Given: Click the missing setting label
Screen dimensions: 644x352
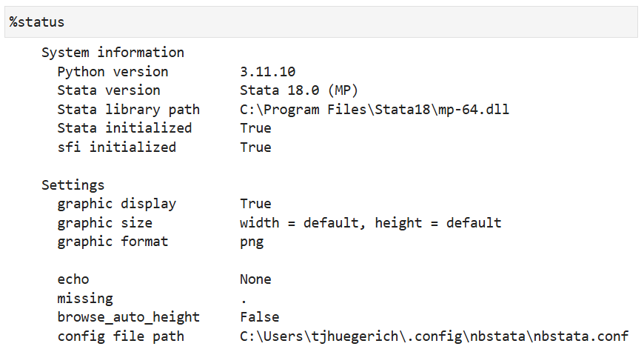Looking at the screenshot, I should coord(85,299).
